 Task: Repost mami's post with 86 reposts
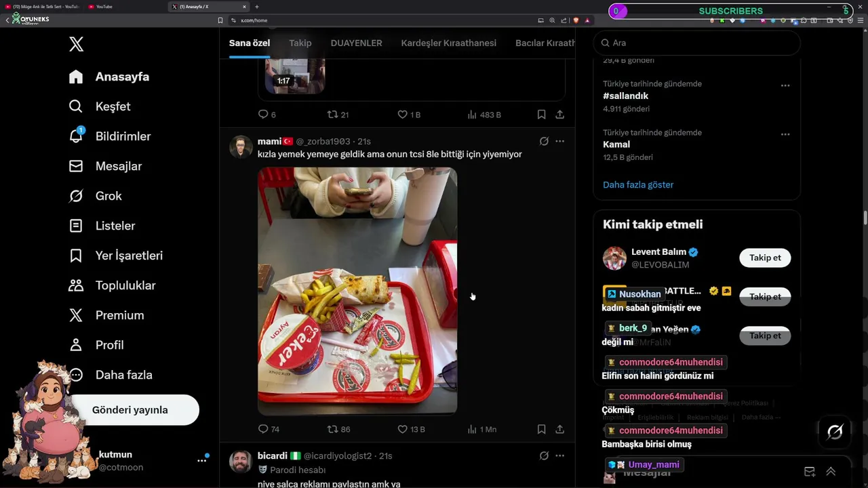[338, 429]
